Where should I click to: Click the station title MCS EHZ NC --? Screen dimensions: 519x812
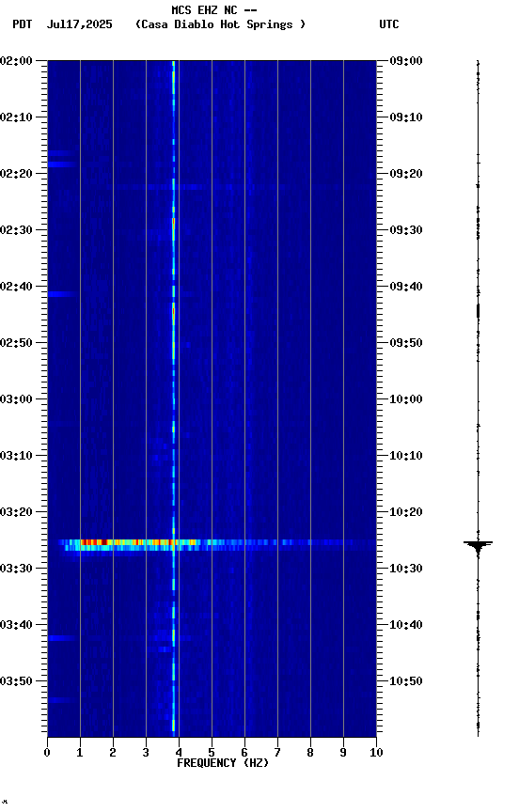click(214, 9)
